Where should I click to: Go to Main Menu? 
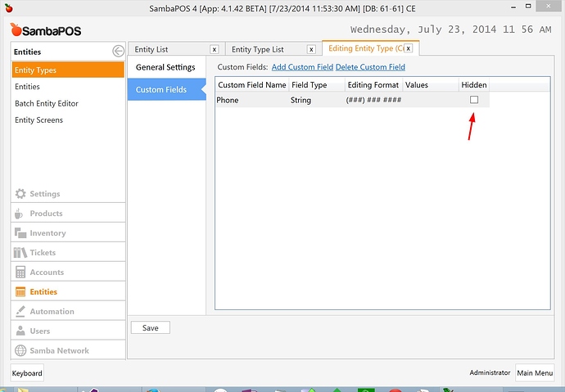(x=535, y=373)
